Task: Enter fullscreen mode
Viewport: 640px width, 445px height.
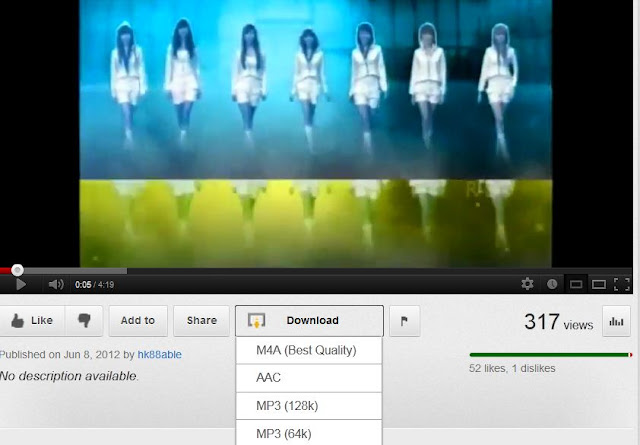Action: click(622, 284)
